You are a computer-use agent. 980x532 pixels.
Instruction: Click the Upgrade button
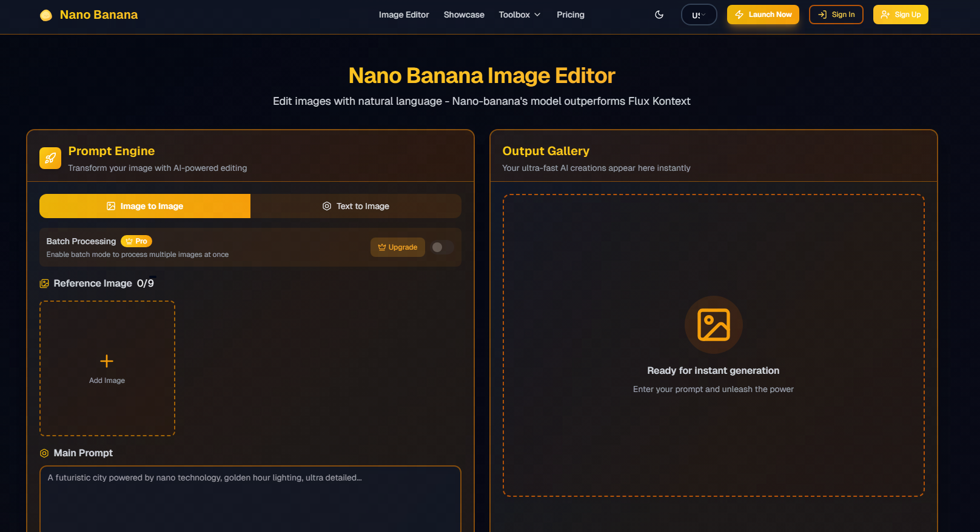click(398, 247)
